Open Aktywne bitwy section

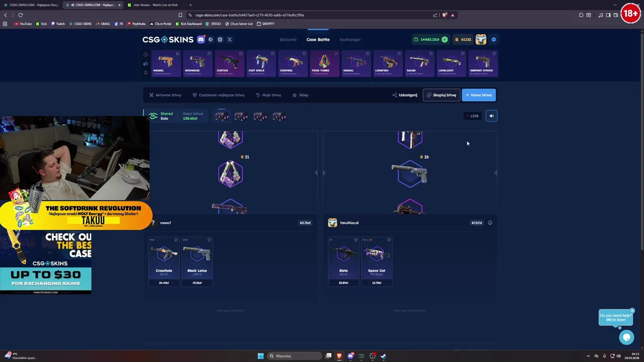click(165, 95)
